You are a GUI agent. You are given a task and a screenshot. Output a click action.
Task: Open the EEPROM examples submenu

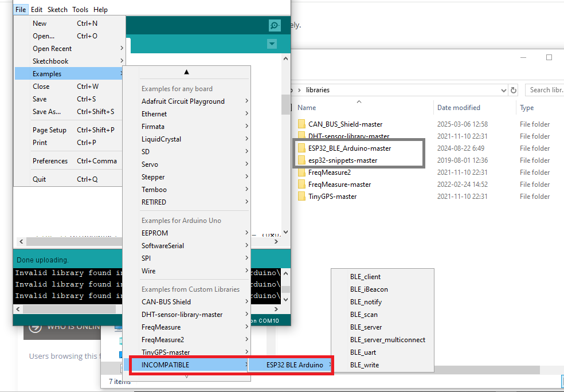point(187,233)
